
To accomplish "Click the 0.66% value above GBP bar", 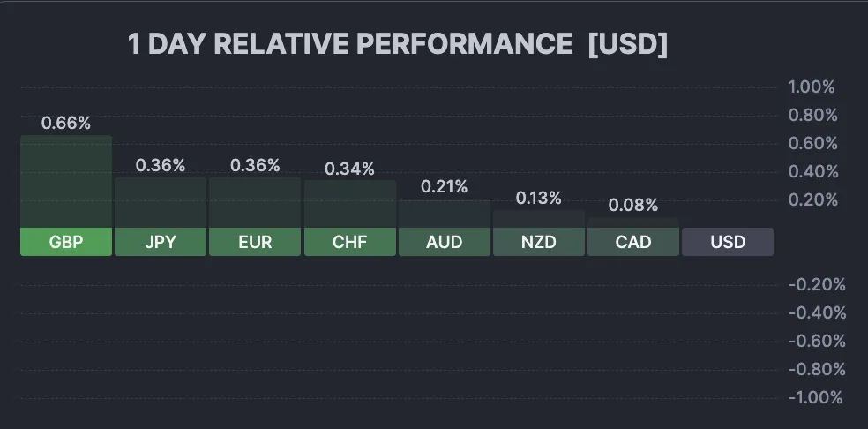I will pyautogui.click(x=66, y=124).
